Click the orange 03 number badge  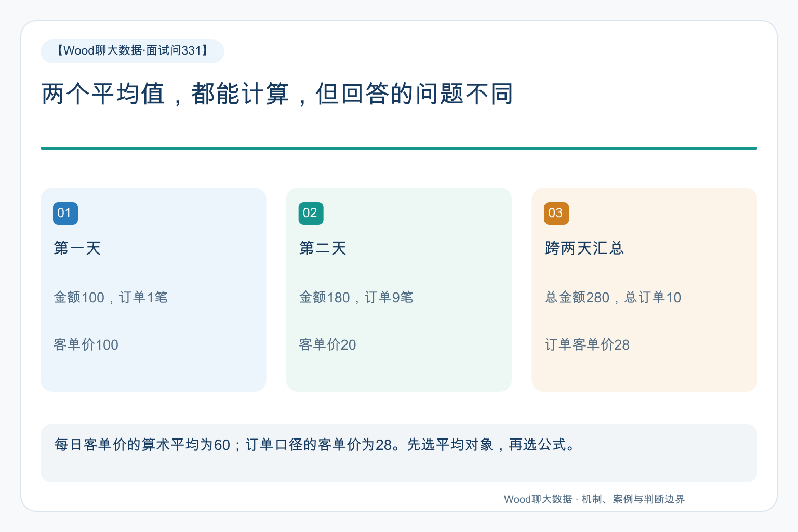[x=556, y=214]
